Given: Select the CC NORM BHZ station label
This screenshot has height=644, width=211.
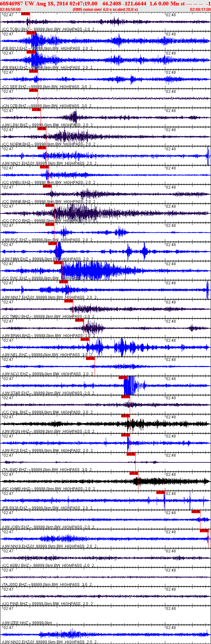Looking at the screenshot, I should tap(17, 144).
